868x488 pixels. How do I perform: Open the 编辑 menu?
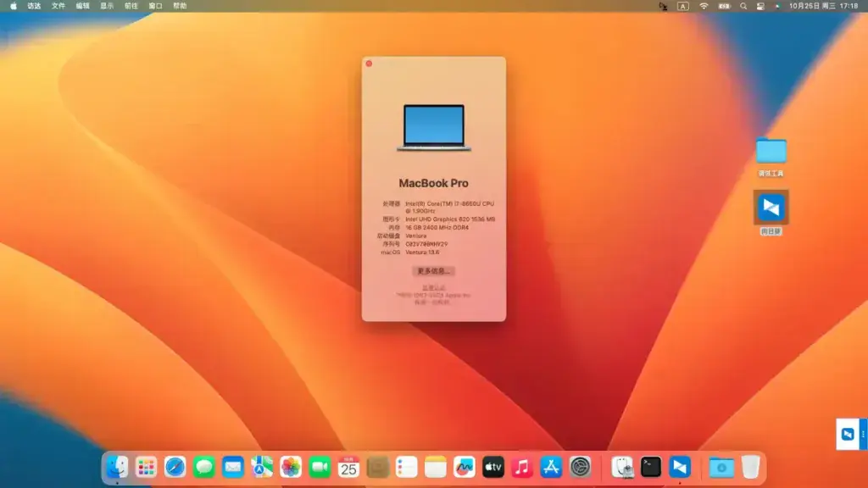(82, 6)
